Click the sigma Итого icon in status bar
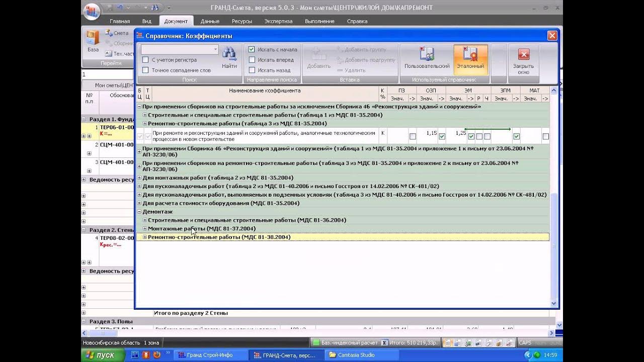 [384, 342]
